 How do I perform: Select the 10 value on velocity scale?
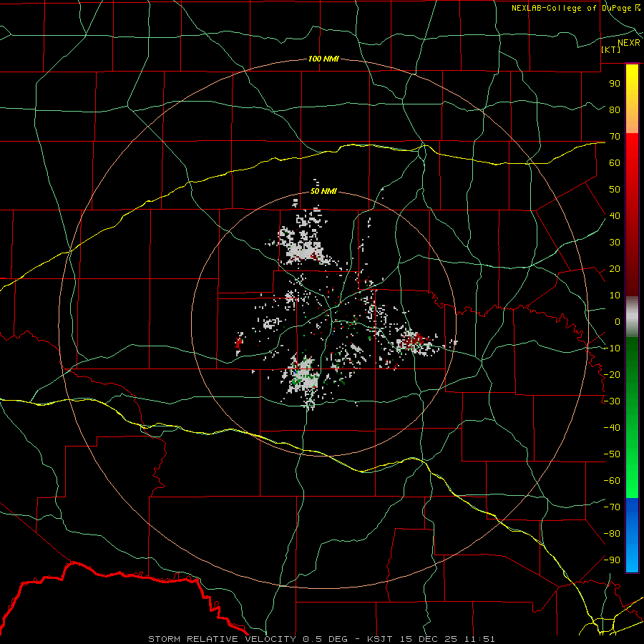pos(615,296)
